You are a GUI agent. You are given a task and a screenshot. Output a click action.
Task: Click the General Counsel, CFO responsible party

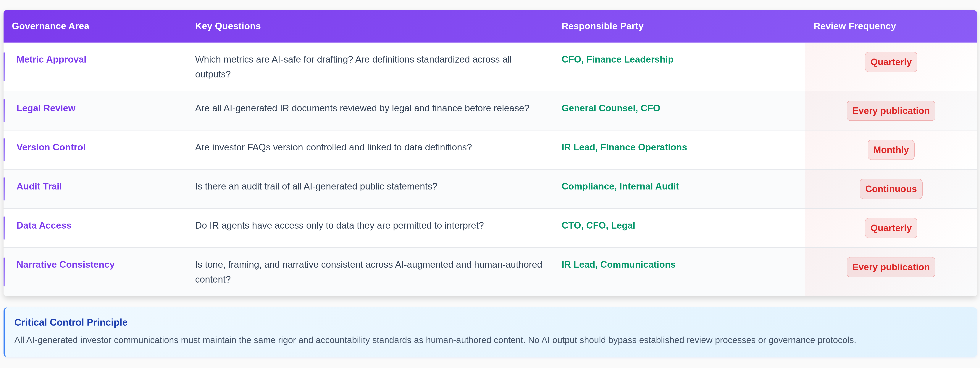coord(611,108)
